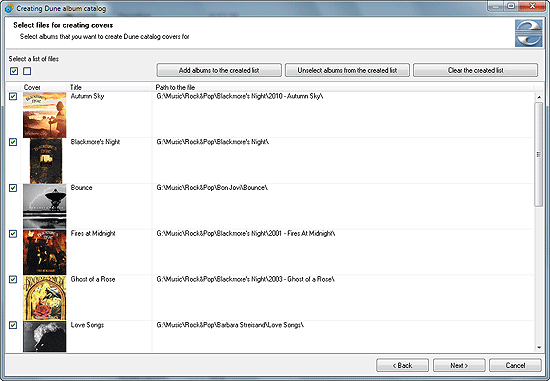Sort by the Title column header
Image resolution: width=550 pixels, height=381 pixels.
point(110,87)
